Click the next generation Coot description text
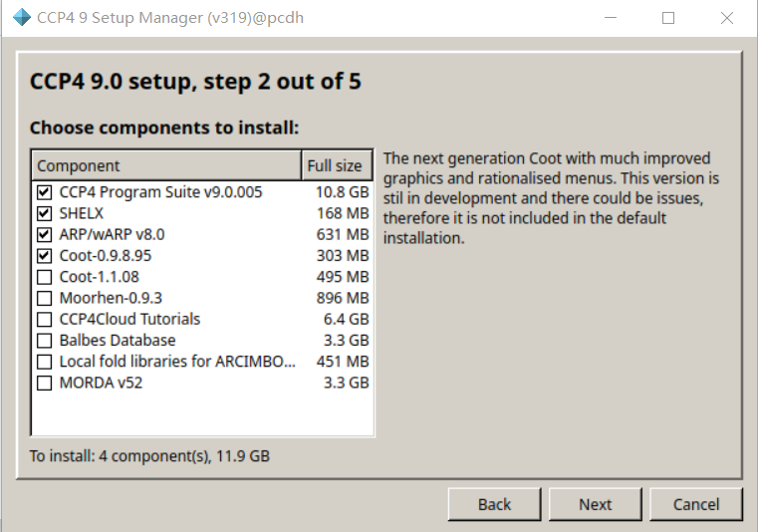 point(551,198)
